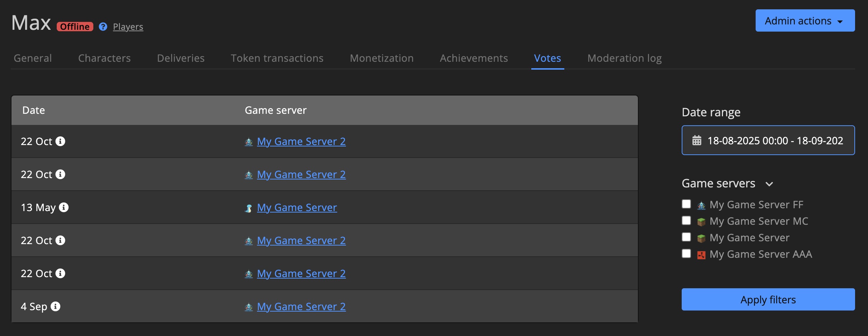This screenshot has width=868, height=336.
Task: Click the creeper icon next to My Game Server AAA
Action: click(702, 254)
